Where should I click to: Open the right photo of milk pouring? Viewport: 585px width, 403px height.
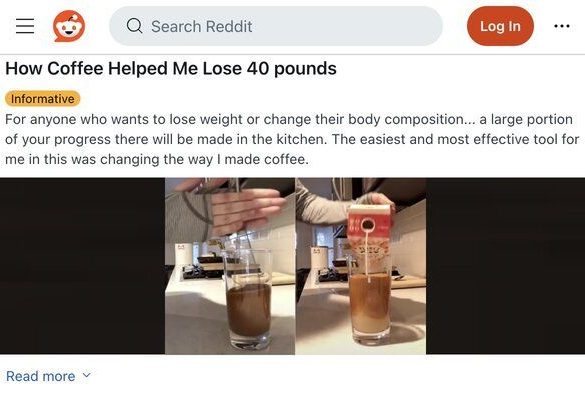coord(361,266)
